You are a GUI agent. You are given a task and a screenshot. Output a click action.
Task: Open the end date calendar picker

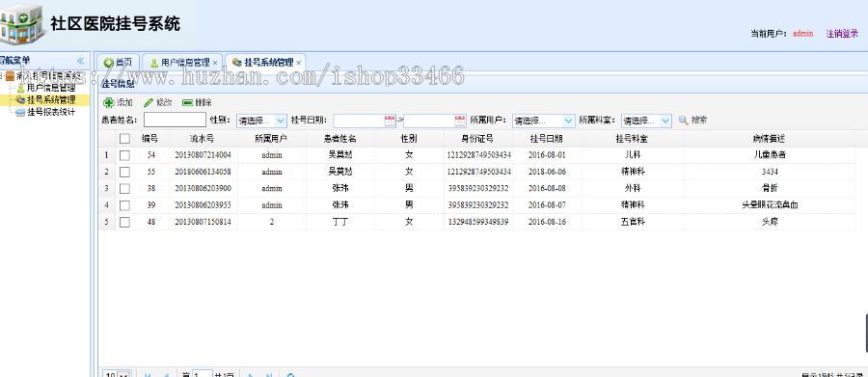coord(460,121)
